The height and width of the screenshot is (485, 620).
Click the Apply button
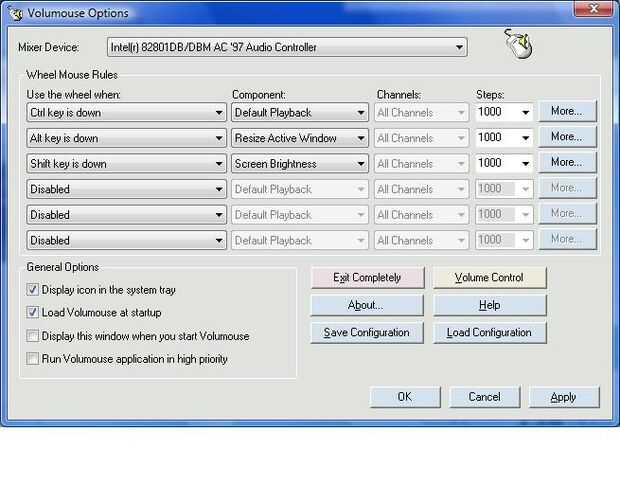tap(564, 397)
